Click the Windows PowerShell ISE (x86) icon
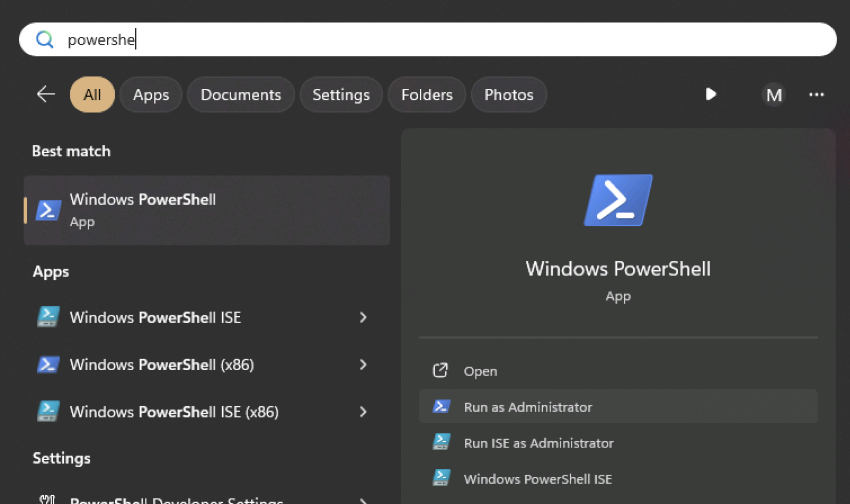Screen dimensions: 850x504 pyautogui.click(x=48, y=411)
